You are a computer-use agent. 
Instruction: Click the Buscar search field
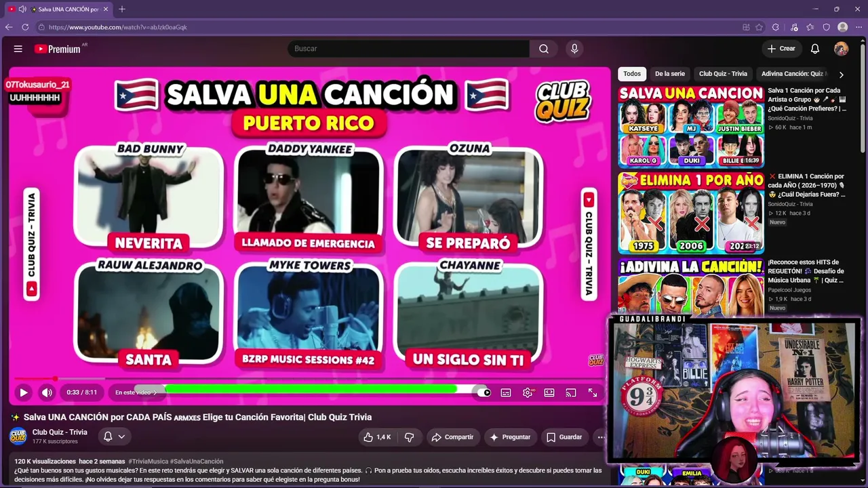408,49
